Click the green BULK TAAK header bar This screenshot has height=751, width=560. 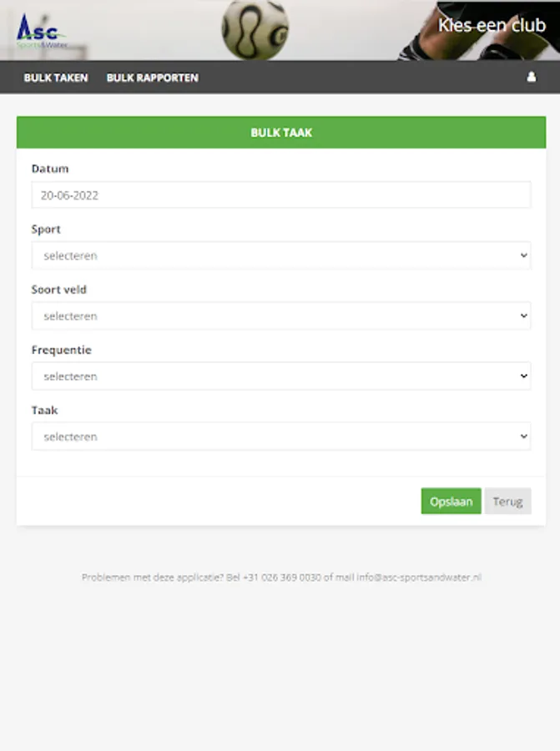point(280,133)
